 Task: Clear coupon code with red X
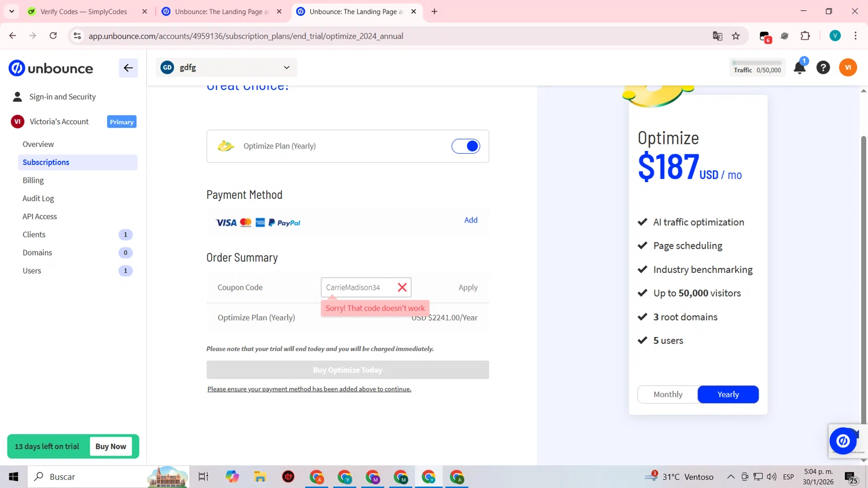coord(402,287)
